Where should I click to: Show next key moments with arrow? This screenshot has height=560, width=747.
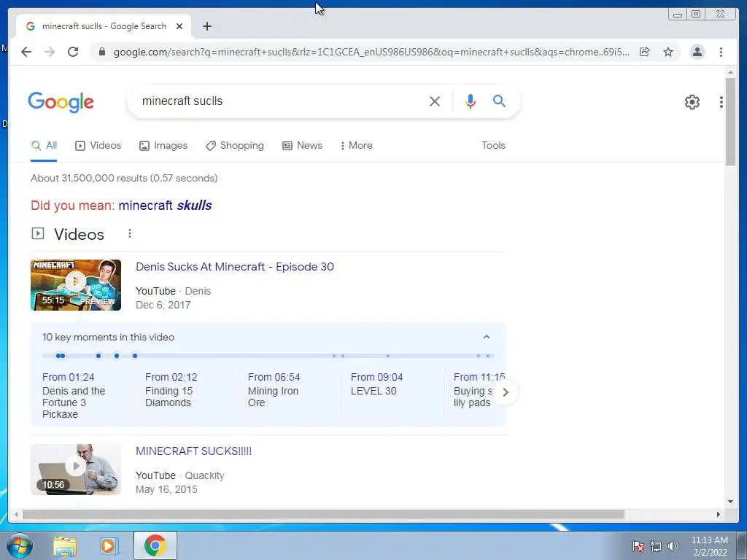click(506, 392)
